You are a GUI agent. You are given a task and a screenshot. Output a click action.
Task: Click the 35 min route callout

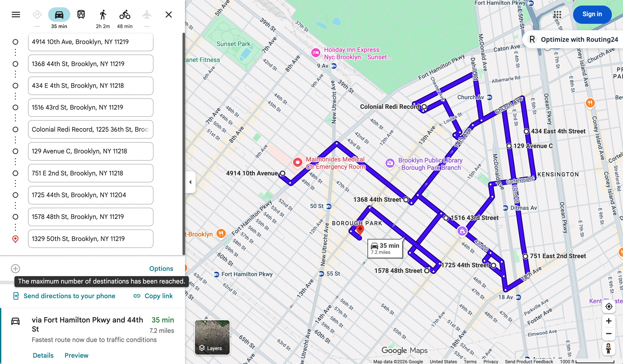[385, 248]
